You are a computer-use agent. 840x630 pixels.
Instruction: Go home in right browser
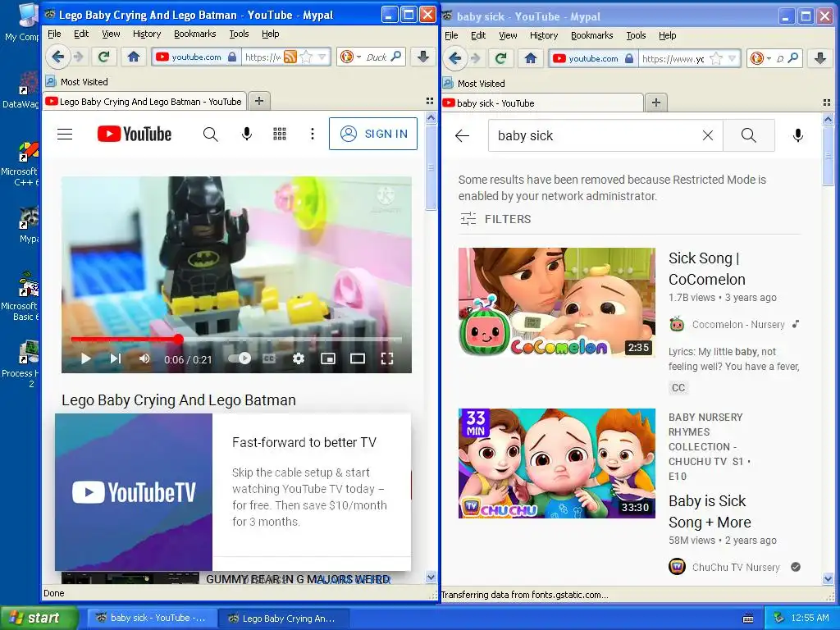pos(531,58)
